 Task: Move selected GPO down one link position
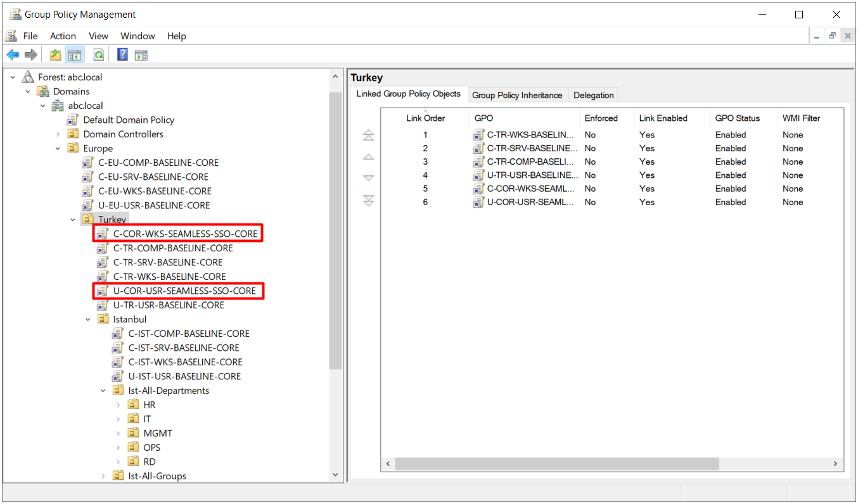[369, 178]
